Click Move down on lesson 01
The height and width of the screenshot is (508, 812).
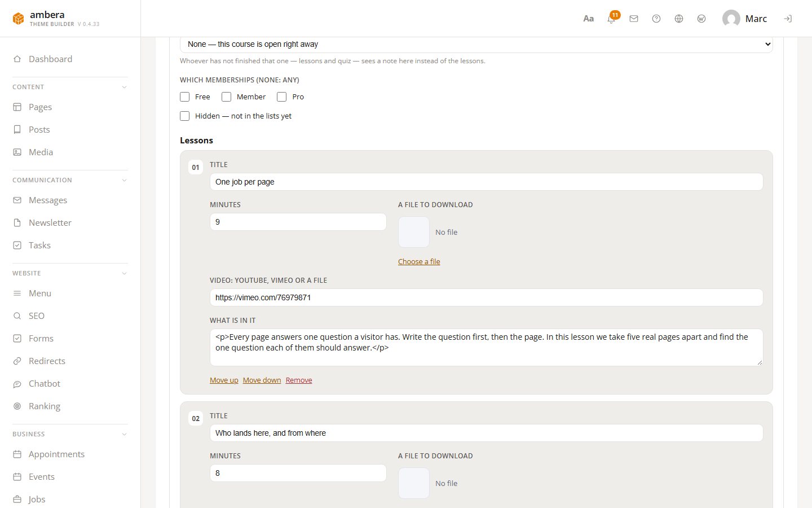tap(262, 380)
